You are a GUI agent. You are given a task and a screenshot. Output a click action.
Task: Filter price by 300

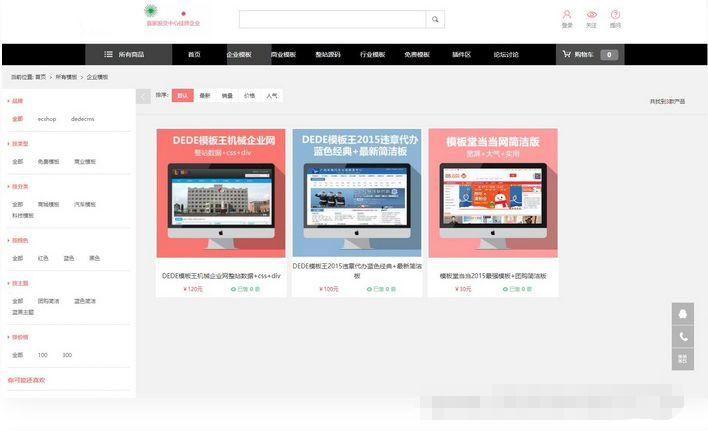point(67,355)
